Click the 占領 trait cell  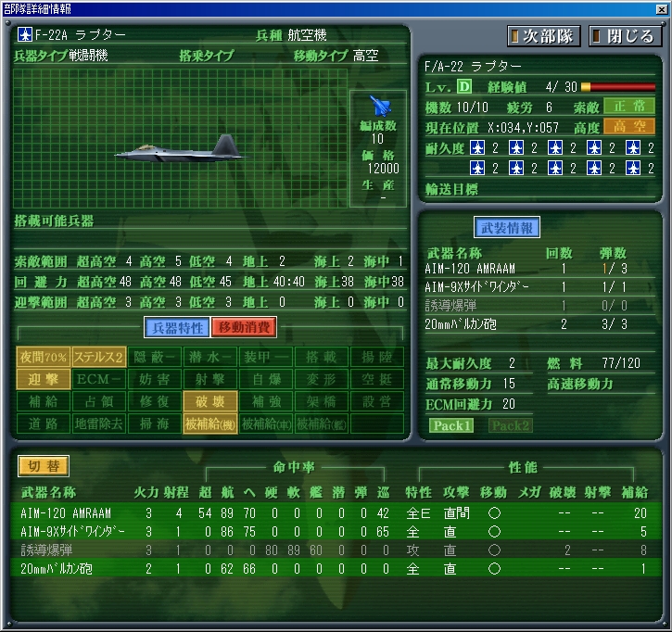(99, 402)
